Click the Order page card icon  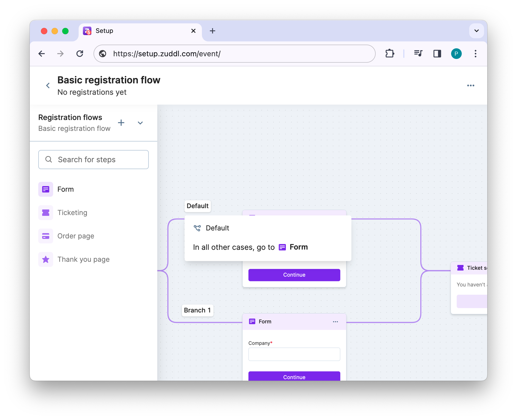pos(46,236)
